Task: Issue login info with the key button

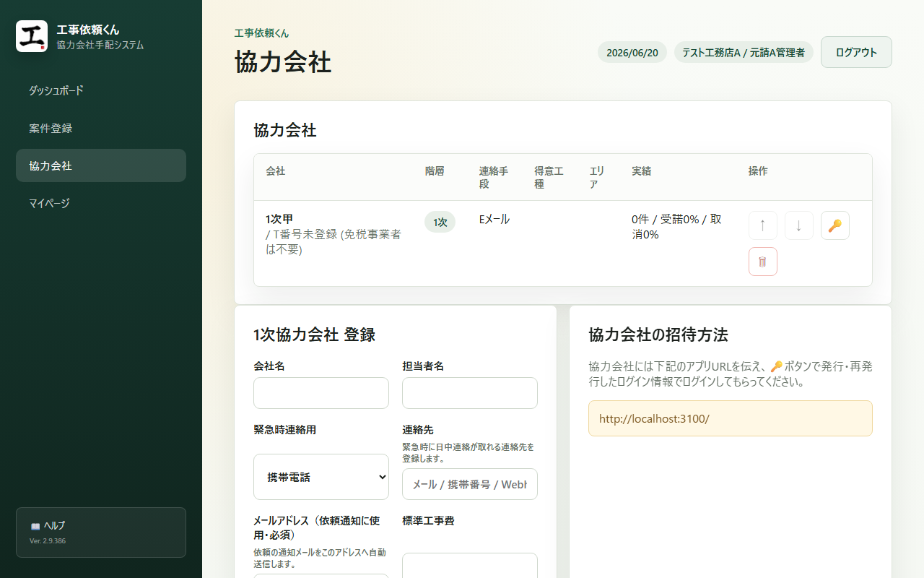Action: pos(835,225)
